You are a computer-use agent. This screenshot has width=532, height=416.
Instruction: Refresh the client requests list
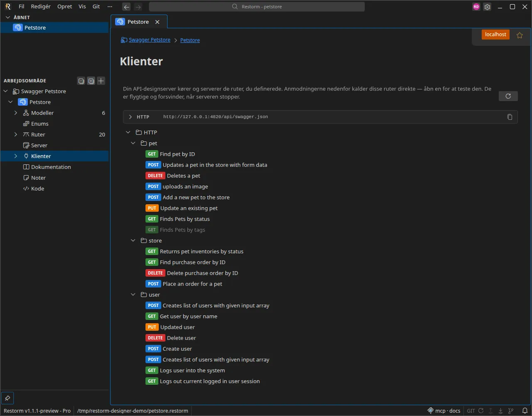(x=508, y=96)
